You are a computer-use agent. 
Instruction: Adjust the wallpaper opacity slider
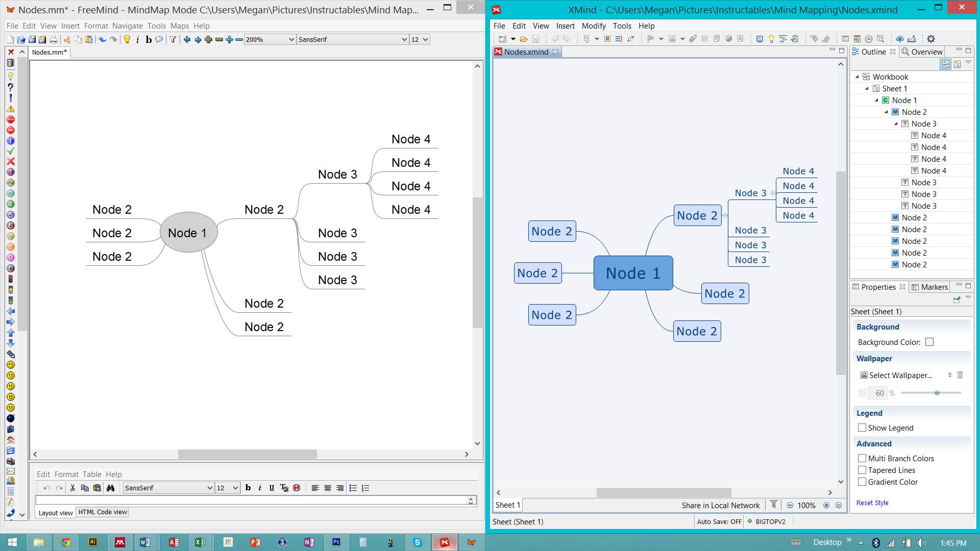[x=938, y=393]
